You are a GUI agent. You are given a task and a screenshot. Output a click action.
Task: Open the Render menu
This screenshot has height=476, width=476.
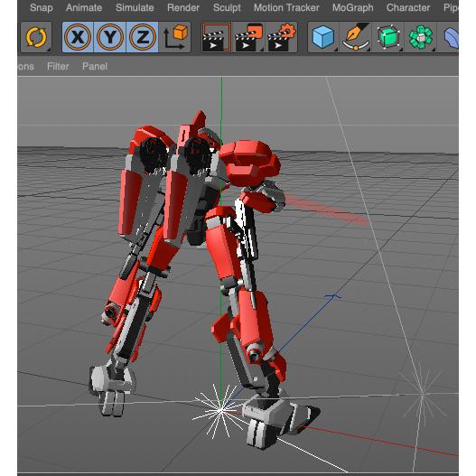coord(183,7)
